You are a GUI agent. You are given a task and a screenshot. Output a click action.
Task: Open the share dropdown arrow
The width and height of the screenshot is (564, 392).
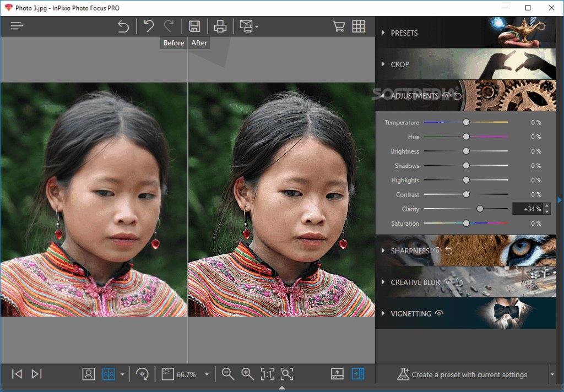tap(257, 26)
